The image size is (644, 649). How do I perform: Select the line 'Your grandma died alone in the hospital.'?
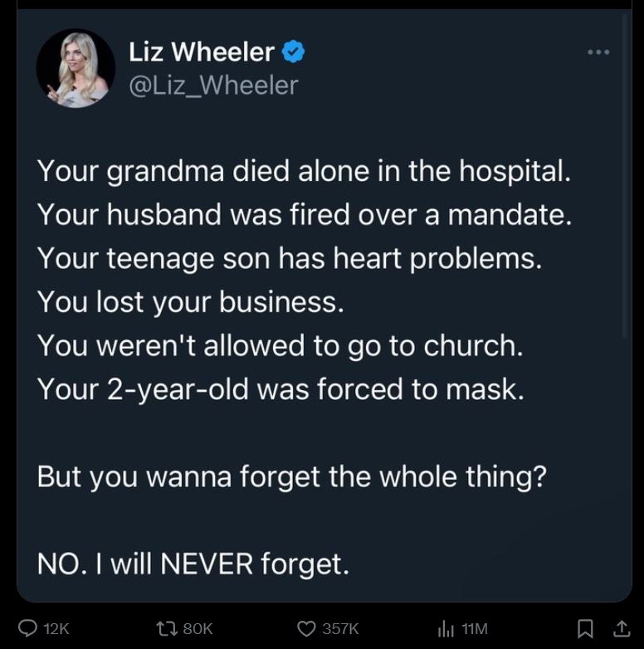(305, 171)
